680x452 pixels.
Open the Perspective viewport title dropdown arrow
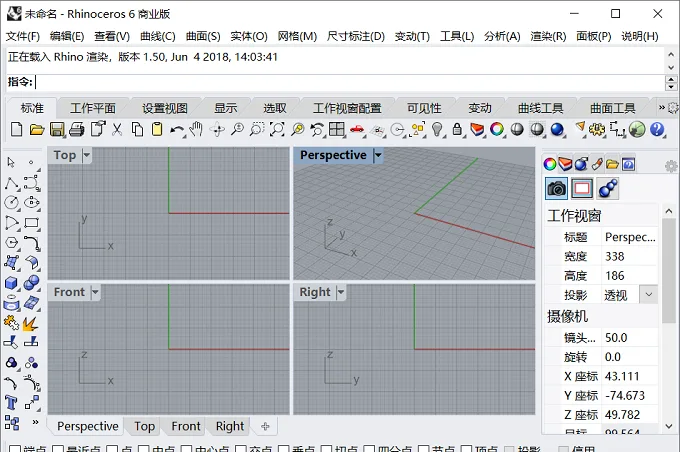coord(378,155)
